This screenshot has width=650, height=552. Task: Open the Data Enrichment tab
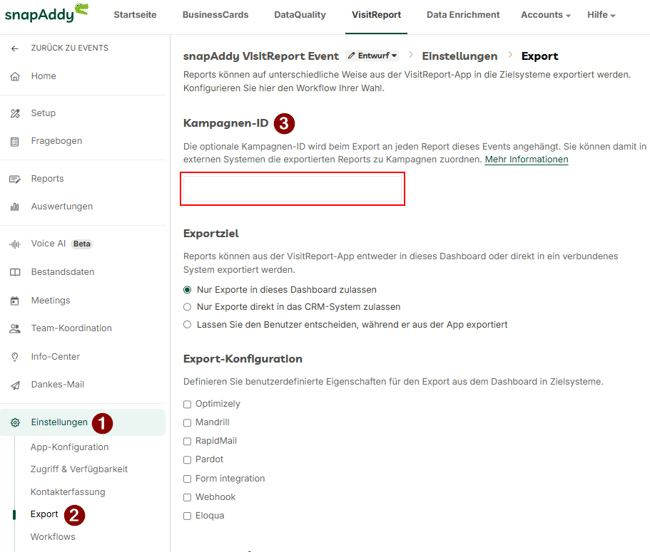[463, 15]
